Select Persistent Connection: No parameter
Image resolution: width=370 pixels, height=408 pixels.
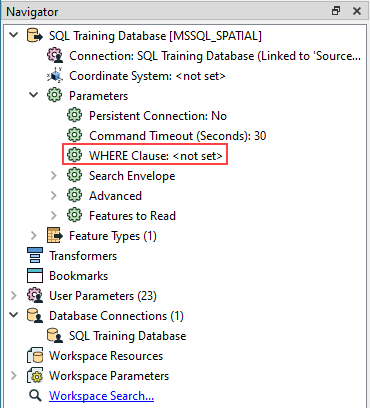(x=158, y=116)
